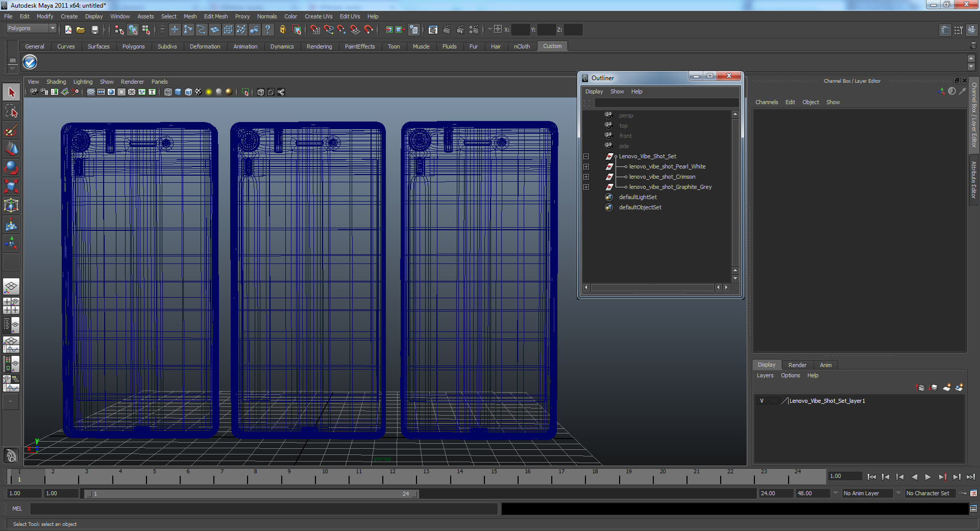Image resolution: width=980 pixels, height=531 pixels.
Task: Select the Show Manipulator tool
Action: coord(11,243)
